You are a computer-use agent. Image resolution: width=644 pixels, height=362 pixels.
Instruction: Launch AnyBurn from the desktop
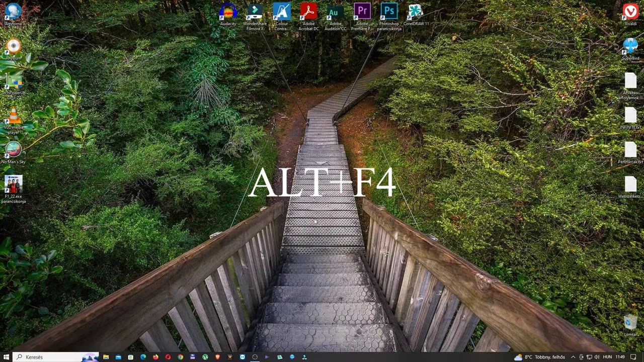tap(14, 49)
